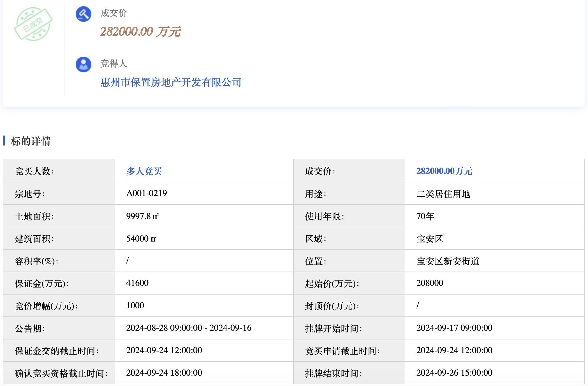The width and height of the screenshot is (588, 386).
Task: Click the 公告期 date range cell
Action: click(189, 328)
